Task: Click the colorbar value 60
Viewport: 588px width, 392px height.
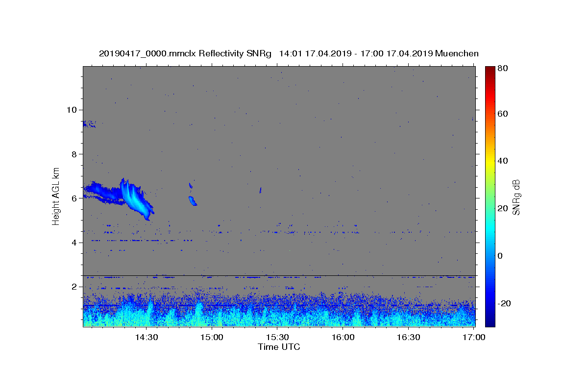Action: click(504, 114)
